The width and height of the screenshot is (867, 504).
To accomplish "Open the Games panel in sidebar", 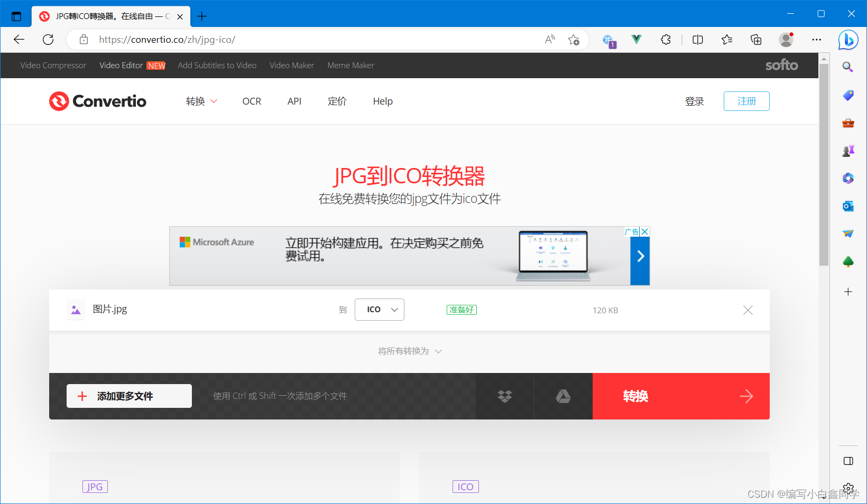I will coord(847,150).
